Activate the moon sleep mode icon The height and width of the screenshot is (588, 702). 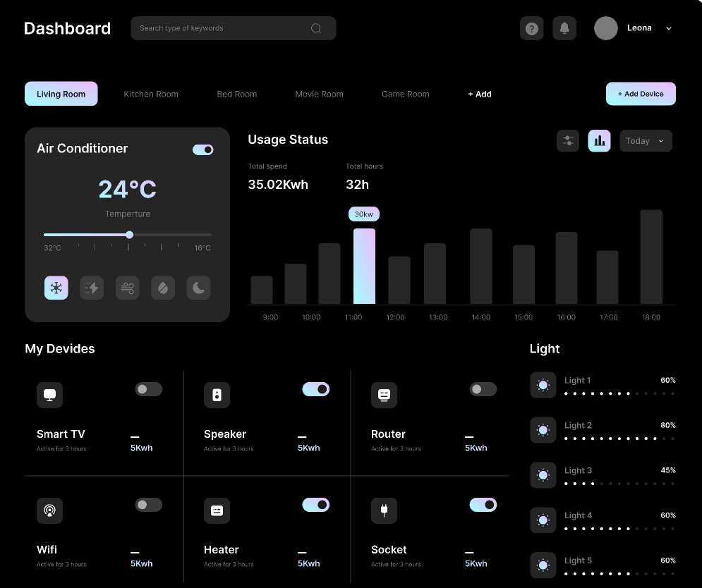(199, 288)
